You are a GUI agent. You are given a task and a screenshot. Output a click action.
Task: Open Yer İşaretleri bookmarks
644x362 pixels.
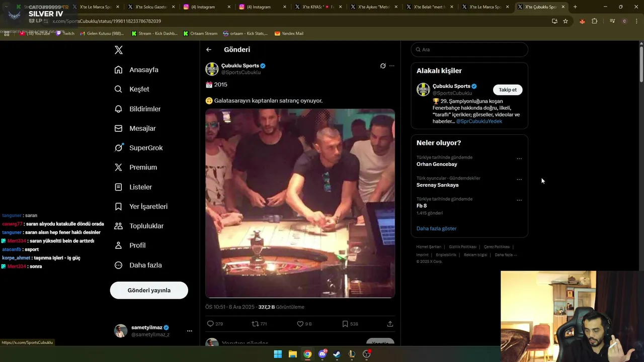pyautogui.click(x=141, y=207)
